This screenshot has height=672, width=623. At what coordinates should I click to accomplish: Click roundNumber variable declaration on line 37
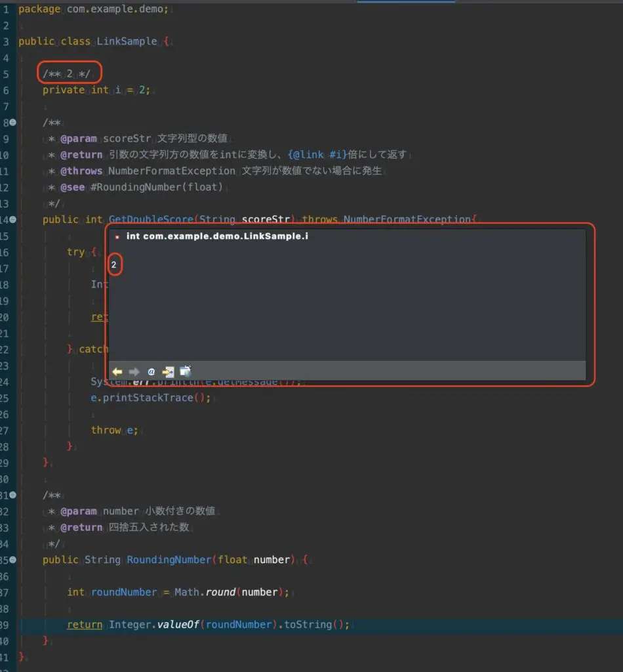pyautogui.click(x=124, y=593)
